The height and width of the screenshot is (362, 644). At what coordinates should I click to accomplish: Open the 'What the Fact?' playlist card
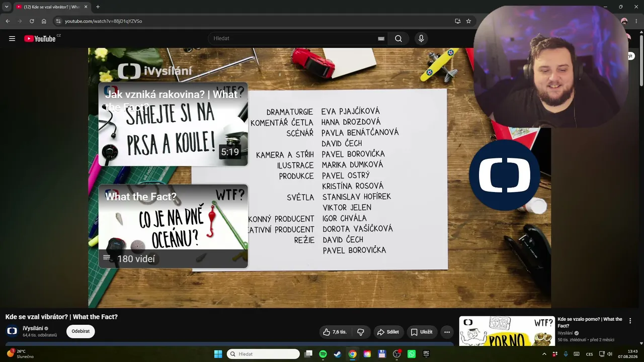click(x=173, y=226)
